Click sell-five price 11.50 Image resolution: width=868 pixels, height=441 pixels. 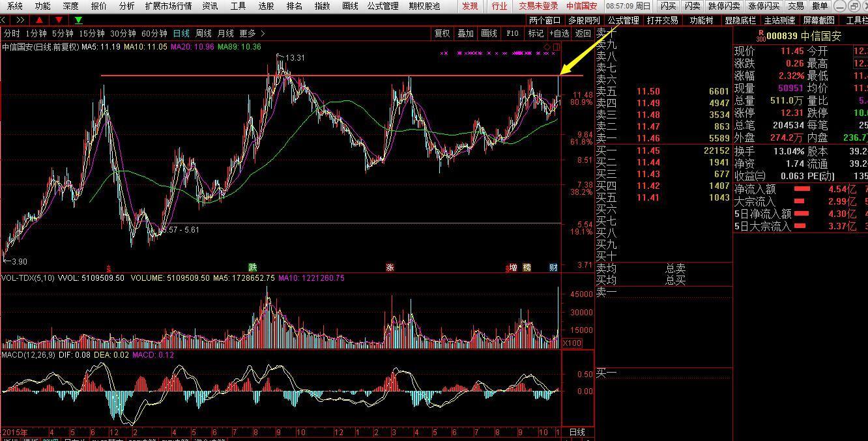click(x=648, y=92)
